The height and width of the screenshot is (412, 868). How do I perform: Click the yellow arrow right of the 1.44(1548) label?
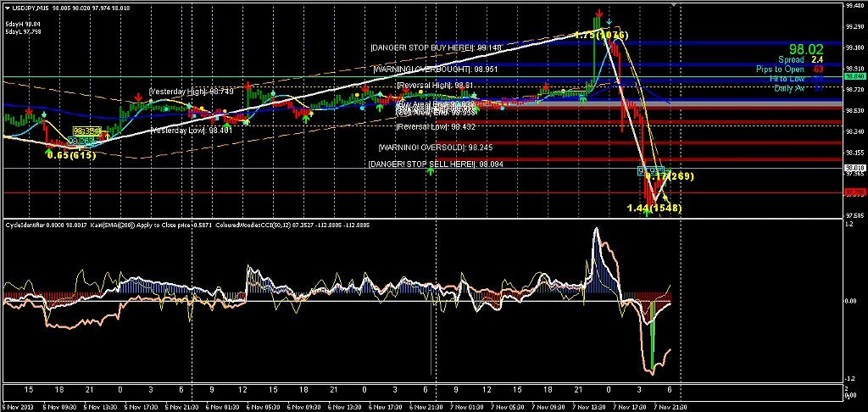click(x=665, y=197)
